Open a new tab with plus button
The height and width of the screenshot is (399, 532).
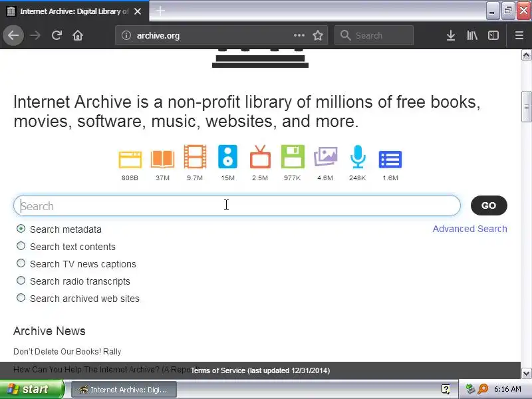(160, 11)
